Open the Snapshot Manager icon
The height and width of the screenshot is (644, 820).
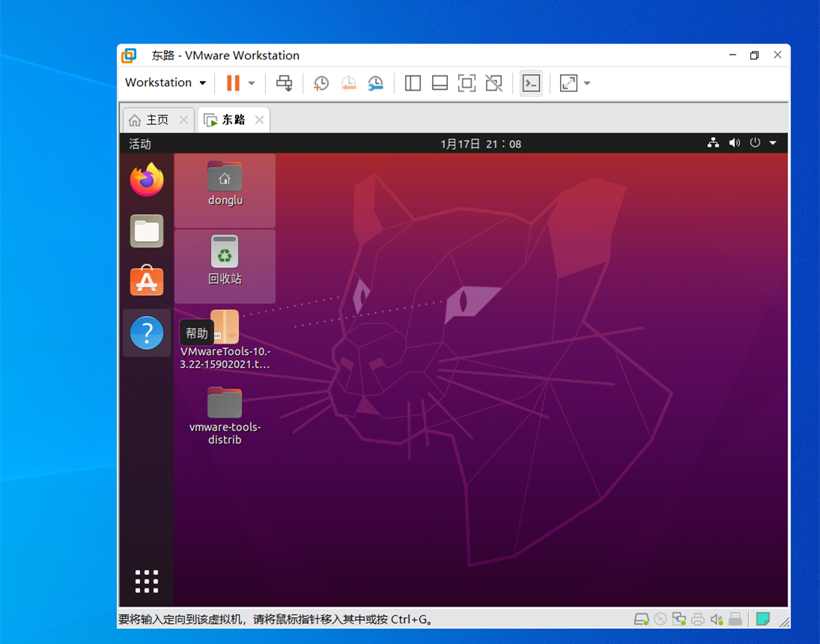point(375,82)
